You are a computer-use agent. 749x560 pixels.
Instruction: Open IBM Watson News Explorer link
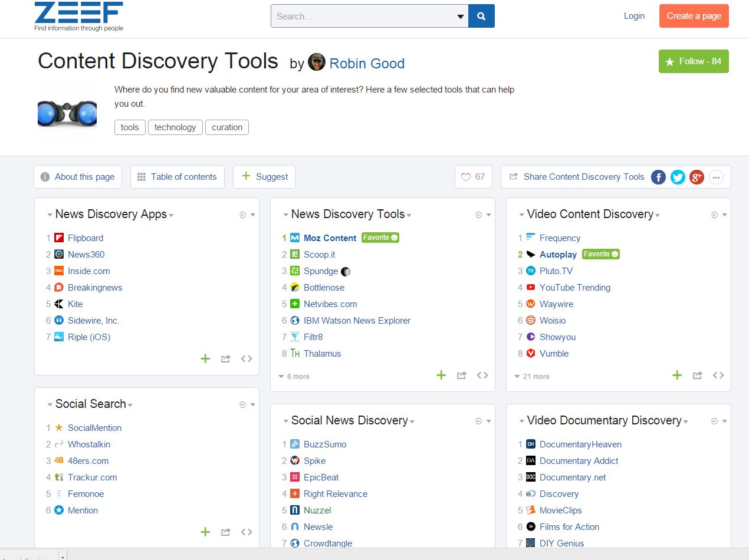point(357,321)
